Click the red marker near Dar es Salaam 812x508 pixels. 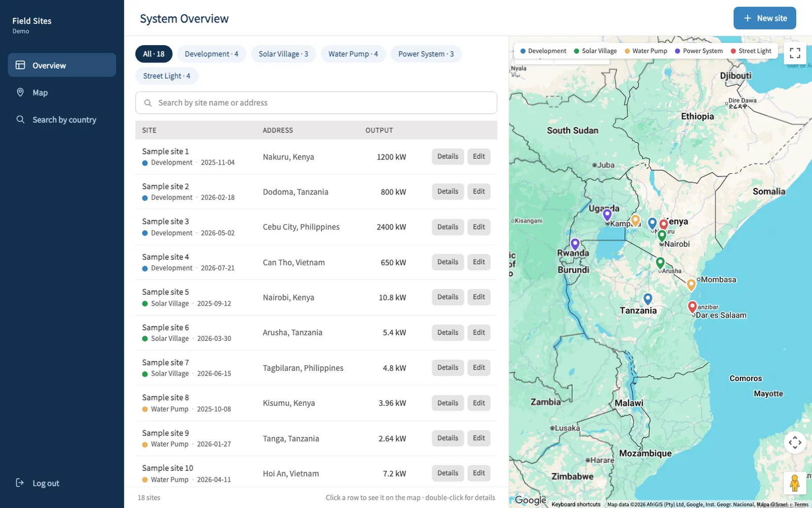tap(692, 307)
